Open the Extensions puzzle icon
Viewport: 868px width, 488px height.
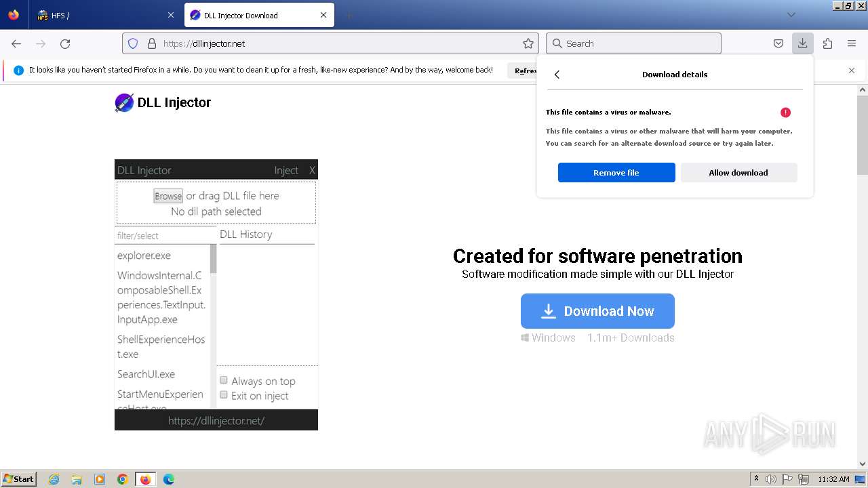pos(827,43)
